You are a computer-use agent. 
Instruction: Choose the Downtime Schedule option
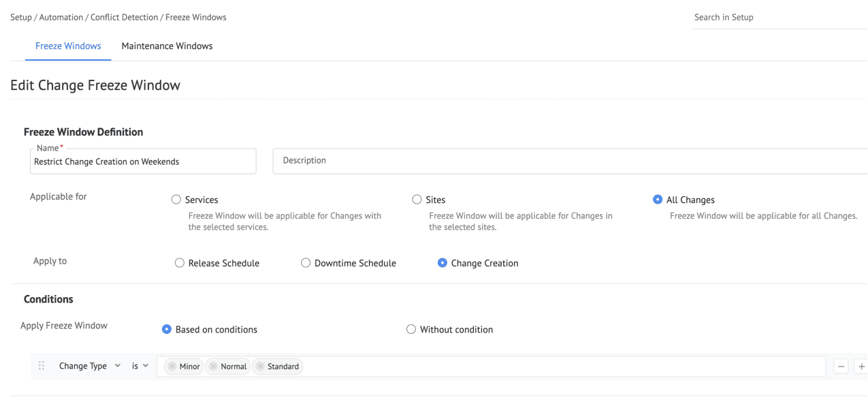coord(306,263)
